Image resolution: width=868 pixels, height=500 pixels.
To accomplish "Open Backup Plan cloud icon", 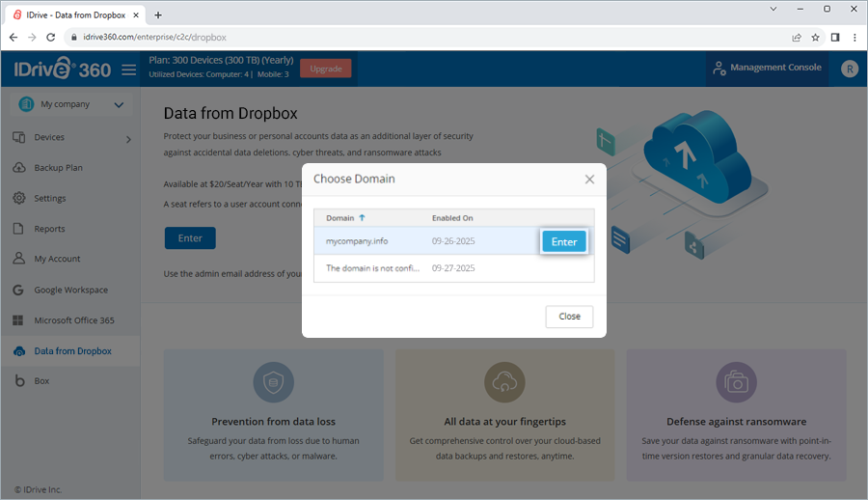I will (x=19, y=167).
